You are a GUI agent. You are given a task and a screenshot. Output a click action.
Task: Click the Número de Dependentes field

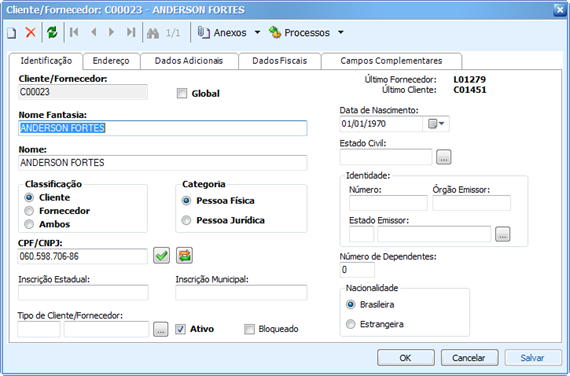[357, 270]
